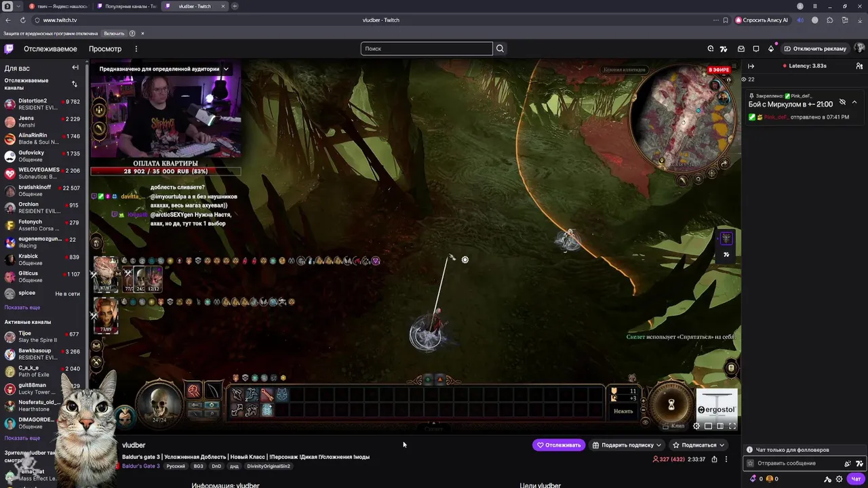This screenshot has width=868, height=488.
Task: Open Подарить подписку dropdown
Action: [x=627, y=445]
